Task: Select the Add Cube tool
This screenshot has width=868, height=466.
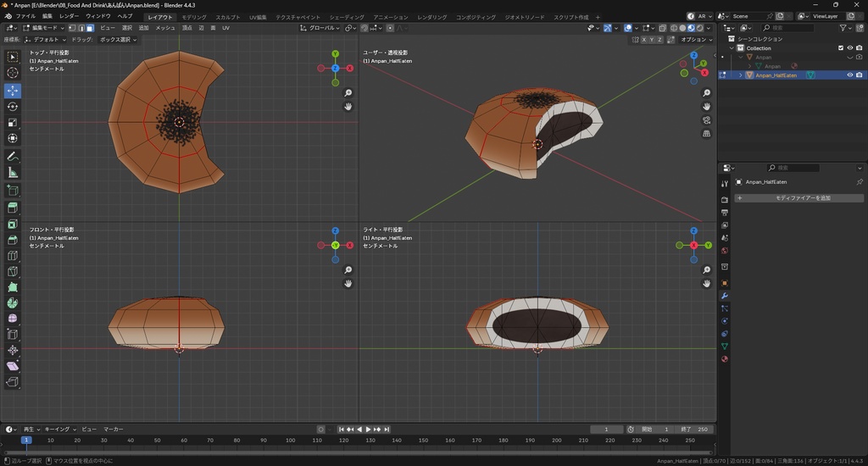Action: pyautogui.click(x=12, y=191)
